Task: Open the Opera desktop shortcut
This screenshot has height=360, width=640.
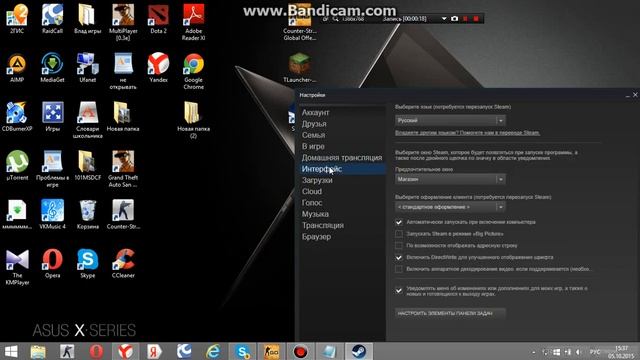Action: [52, 263]
